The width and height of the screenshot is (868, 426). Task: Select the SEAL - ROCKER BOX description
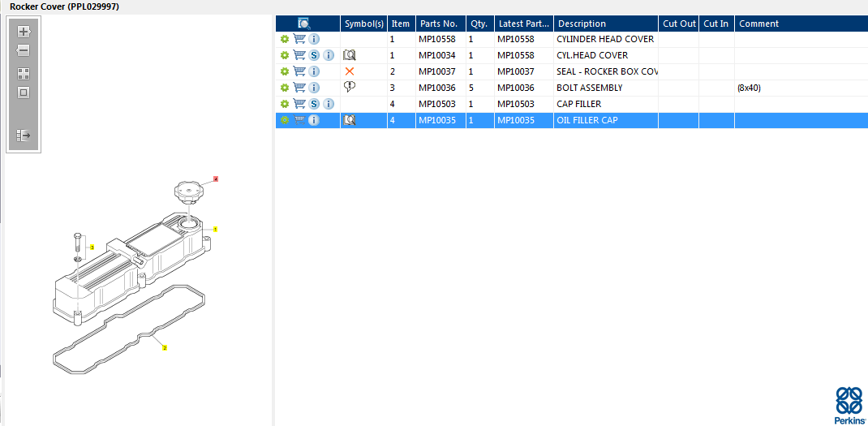click(607, 71)
